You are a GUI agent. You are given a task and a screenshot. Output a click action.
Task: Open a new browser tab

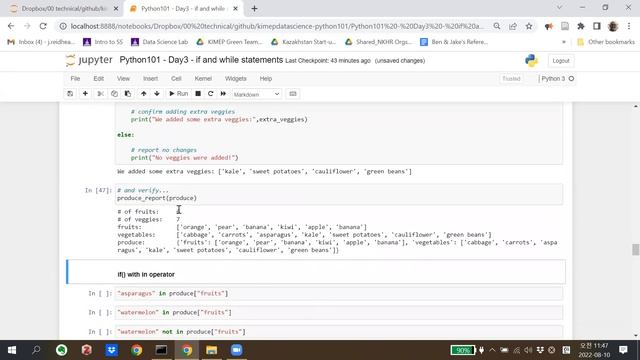(254, 9)
